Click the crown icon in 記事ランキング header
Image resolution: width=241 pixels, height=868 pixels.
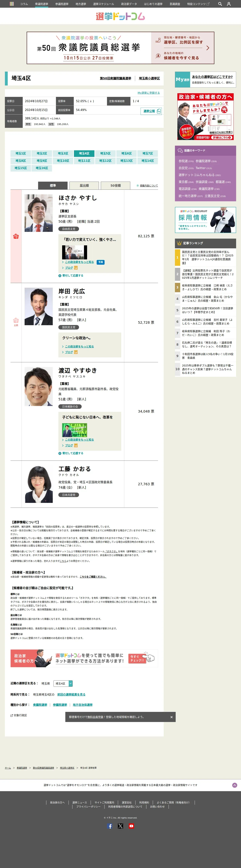point(179,243)
